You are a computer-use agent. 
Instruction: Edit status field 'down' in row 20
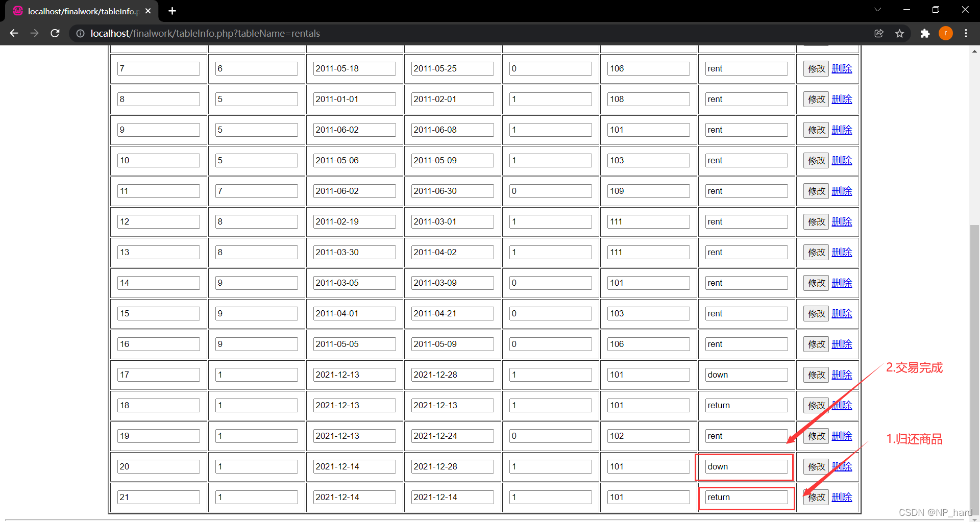pos(746,466)
